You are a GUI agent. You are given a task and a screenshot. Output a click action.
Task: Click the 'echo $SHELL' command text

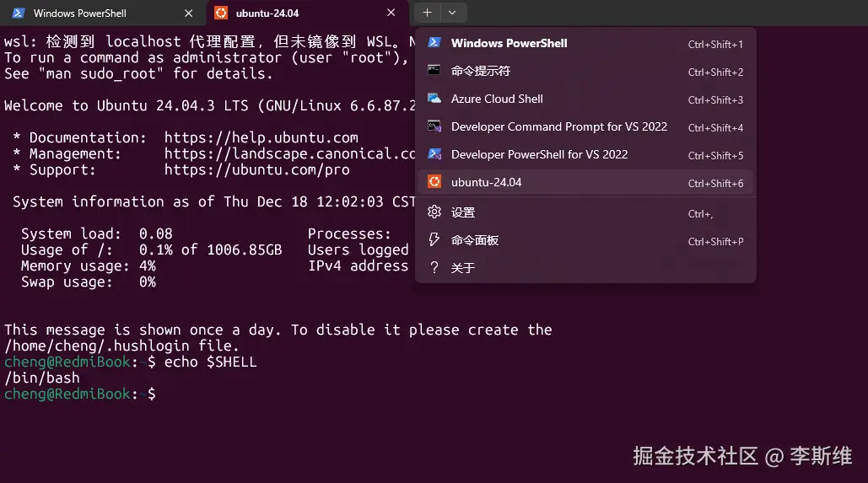210,362
